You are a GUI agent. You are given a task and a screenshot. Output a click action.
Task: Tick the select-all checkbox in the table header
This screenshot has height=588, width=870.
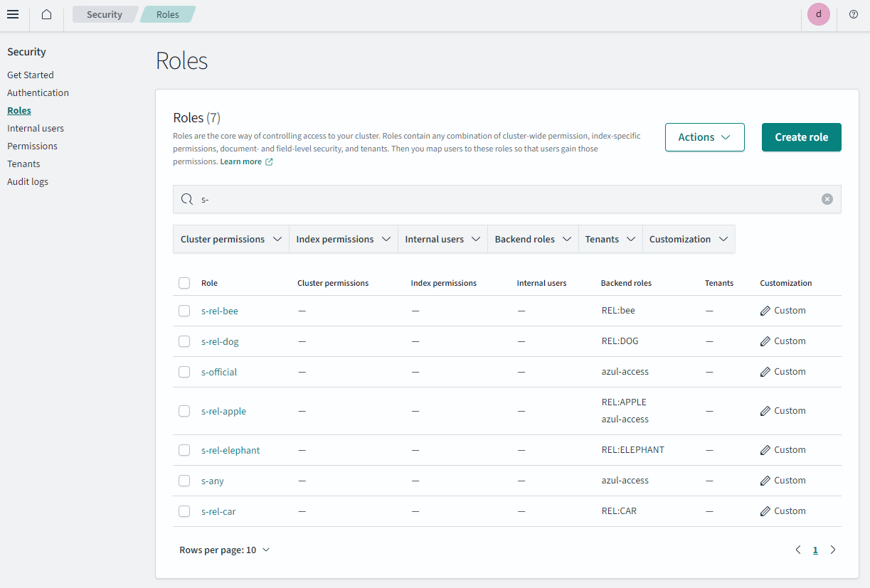(x=184, y=282)
